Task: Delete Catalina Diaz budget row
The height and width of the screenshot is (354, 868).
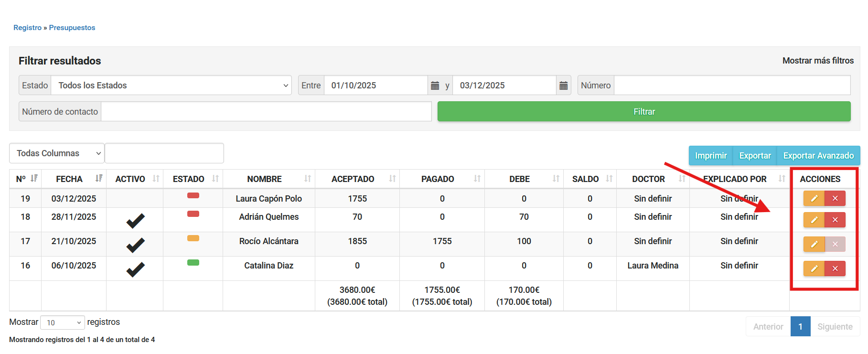Action: (x=835, y=268)
